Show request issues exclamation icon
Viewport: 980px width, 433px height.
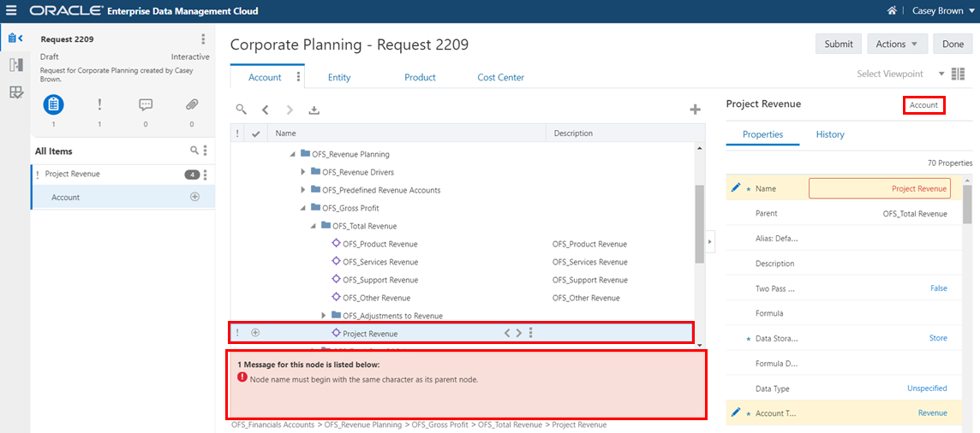pyautogui.click(x=99, y=104)
